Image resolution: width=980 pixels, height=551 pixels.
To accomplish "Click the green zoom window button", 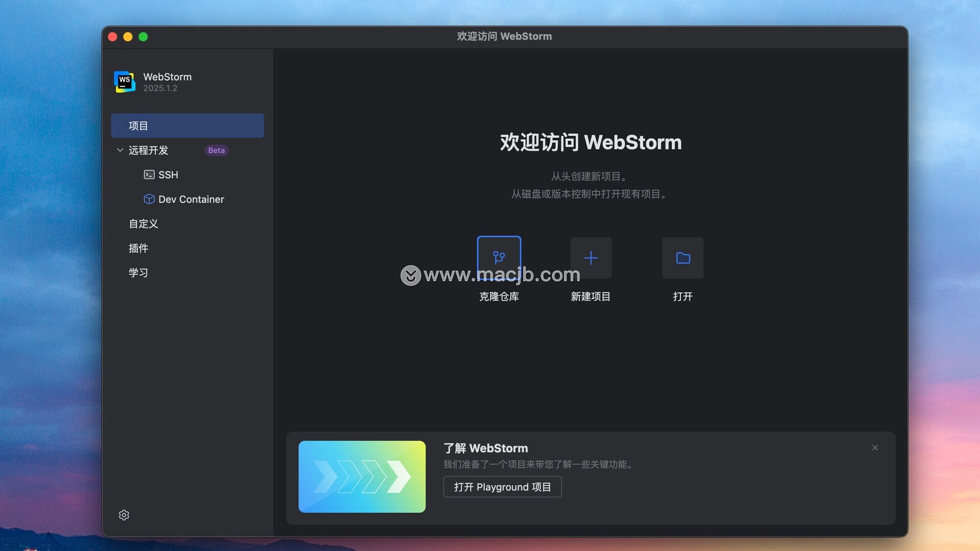I will (143, 37).
